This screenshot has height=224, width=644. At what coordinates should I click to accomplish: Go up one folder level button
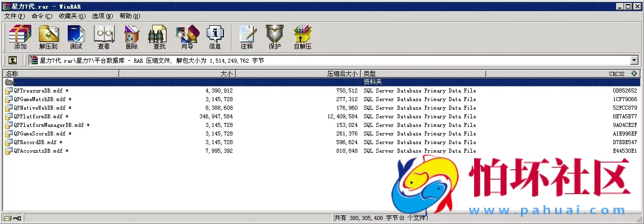pos(12,61)
